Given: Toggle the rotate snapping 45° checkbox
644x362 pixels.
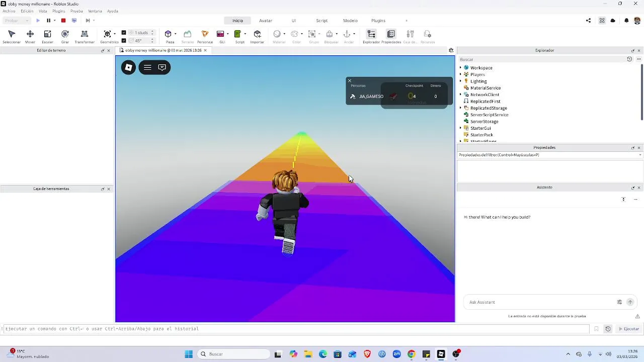Looking at the screenshot, I should 124,41.
